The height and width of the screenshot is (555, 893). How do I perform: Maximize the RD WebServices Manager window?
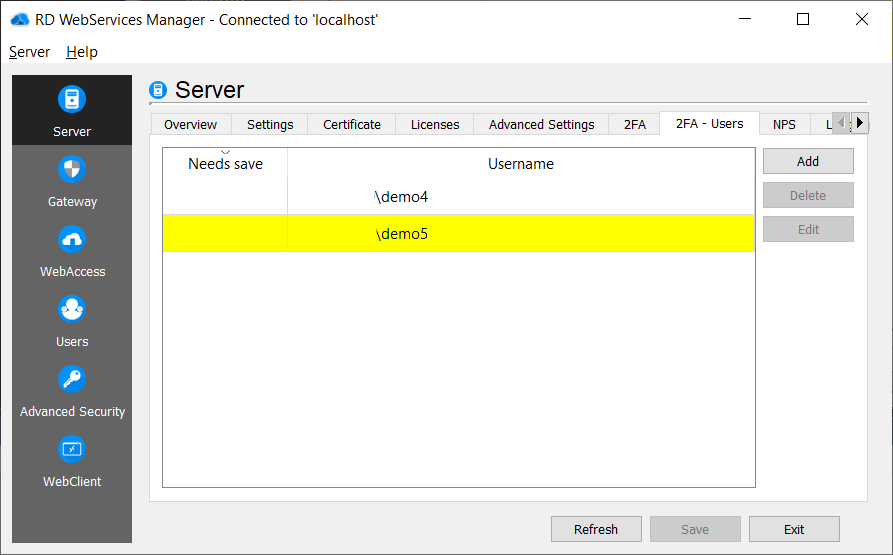coord(803,19)
